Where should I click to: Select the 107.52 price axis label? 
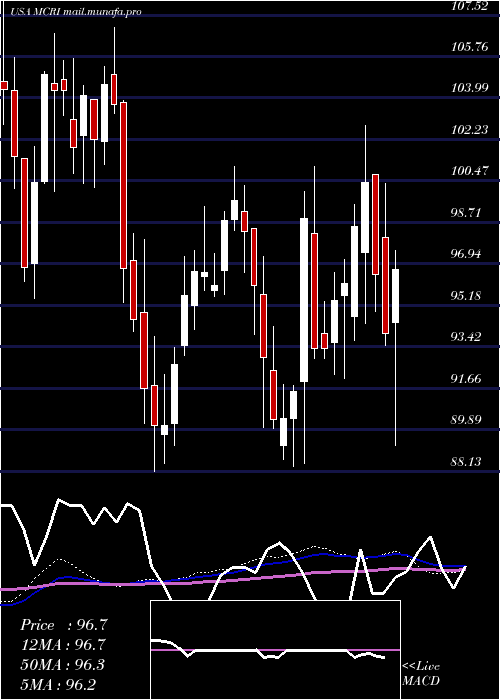click(x=470, y=6)
